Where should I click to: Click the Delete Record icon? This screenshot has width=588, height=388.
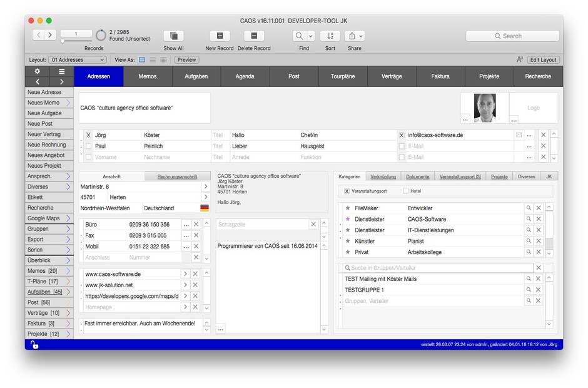point(254,36)
